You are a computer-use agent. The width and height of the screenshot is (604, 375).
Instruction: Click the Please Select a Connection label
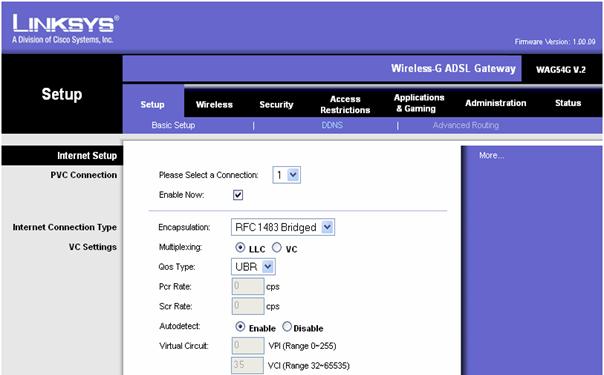point(208,175)
